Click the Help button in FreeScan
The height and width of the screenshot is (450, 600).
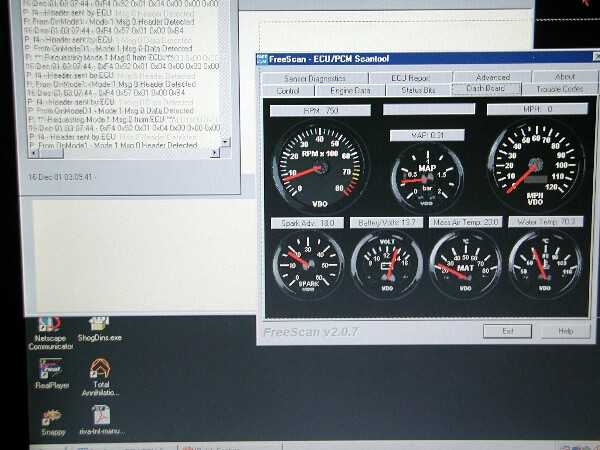coord(566,331)
